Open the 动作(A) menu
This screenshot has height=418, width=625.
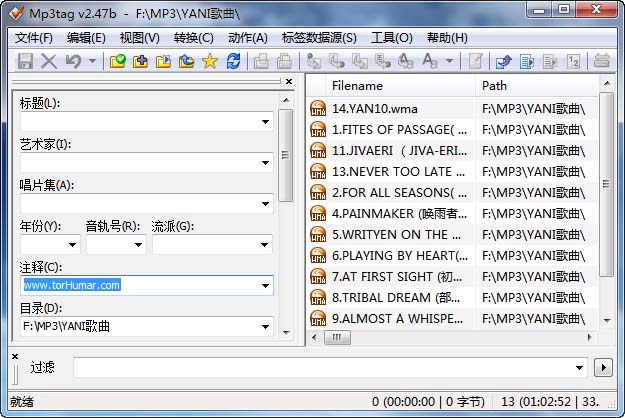pos(248,38)
